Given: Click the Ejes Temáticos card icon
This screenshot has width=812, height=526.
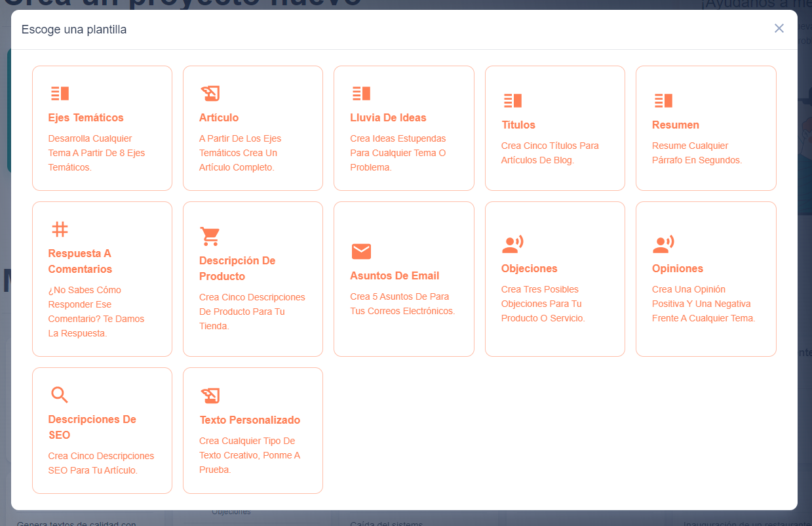Looking at the screenshot, I should [x=60, y=93].
